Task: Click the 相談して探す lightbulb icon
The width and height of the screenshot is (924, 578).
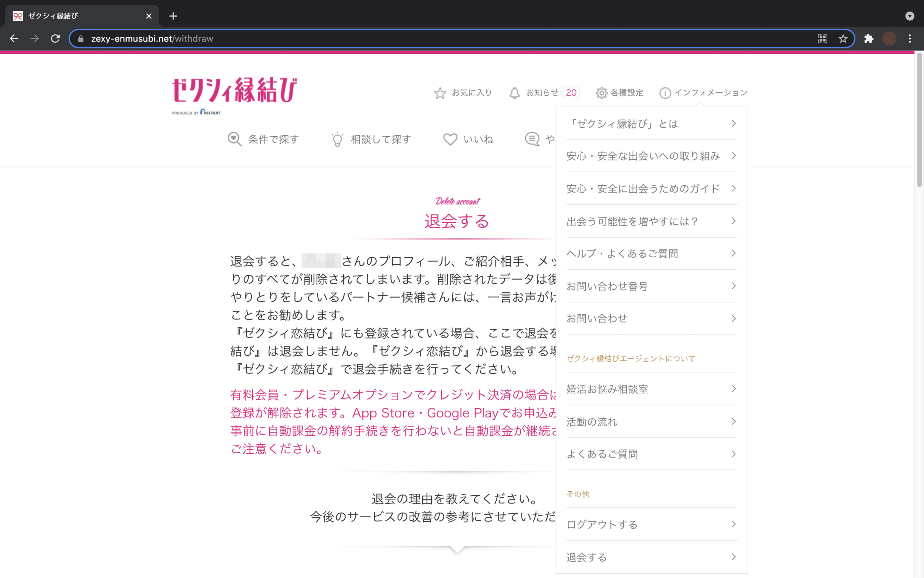Action: [x=337, y=139]
